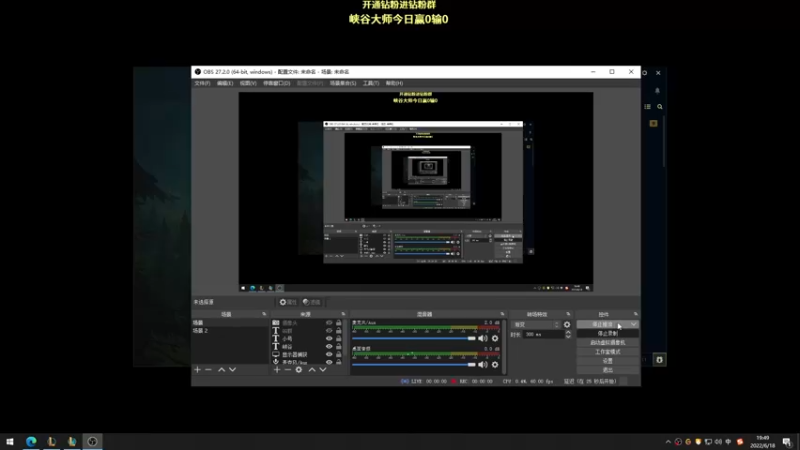This screenshot has width=800, height=450.
Task: Pop out the Scenes dock panel
Action: (264, 314)
